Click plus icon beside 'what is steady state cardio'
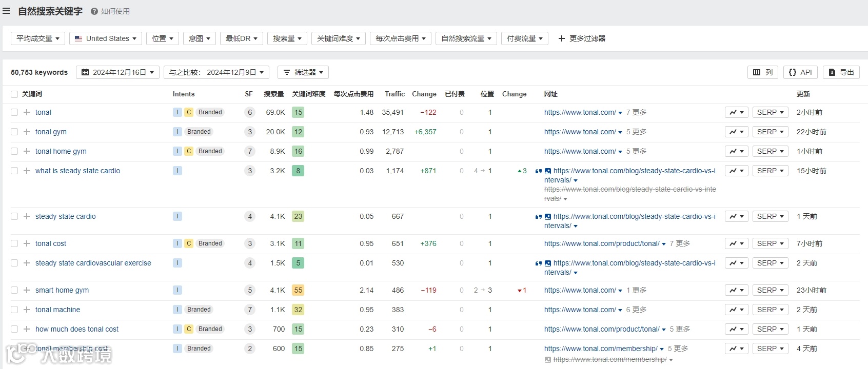Image resolution: width=868 pixels, height=369 pixels. pyautogui.click(x=27, y=171)
